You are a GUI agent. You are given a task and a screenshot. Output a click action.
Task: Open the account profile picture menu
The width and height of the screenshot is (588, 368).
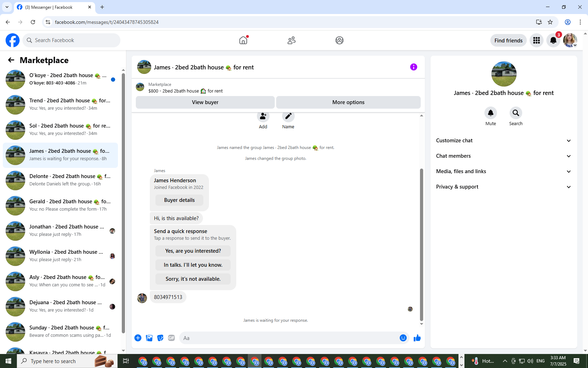(x=570, y=40)
